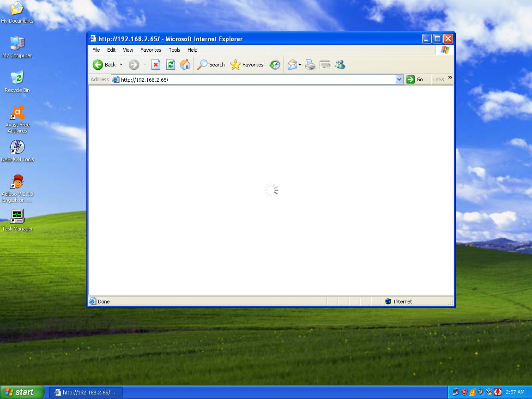Close the Internet Explorer window
Image resolution: width=532 pixels, height=399 pixels.
(x=448, y=39)
